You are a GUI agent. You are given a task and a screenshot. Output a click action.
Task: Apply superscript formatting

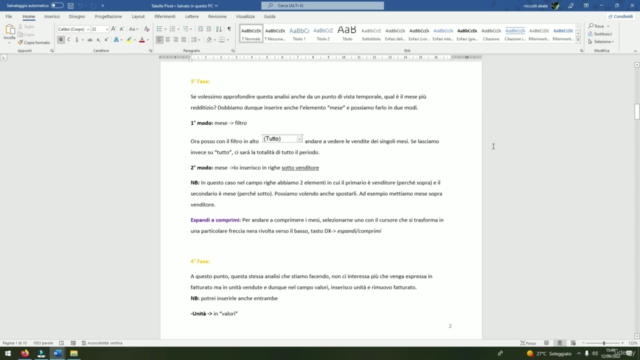[106, 40]
